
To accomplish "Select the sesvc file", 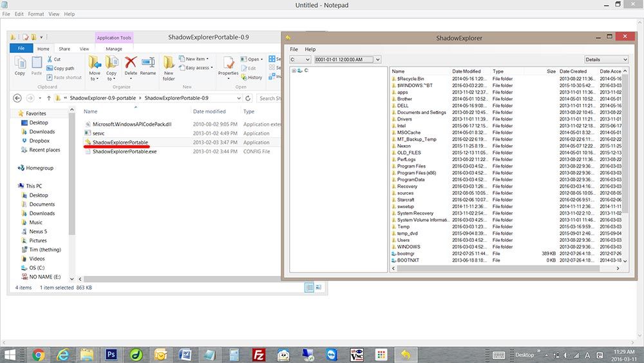I will [x=99, y=133].
